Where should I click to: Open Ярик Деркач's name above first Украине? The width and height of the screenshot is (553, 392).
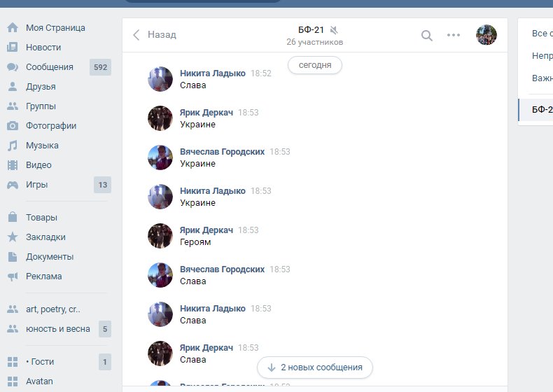[x=206, y=112]
